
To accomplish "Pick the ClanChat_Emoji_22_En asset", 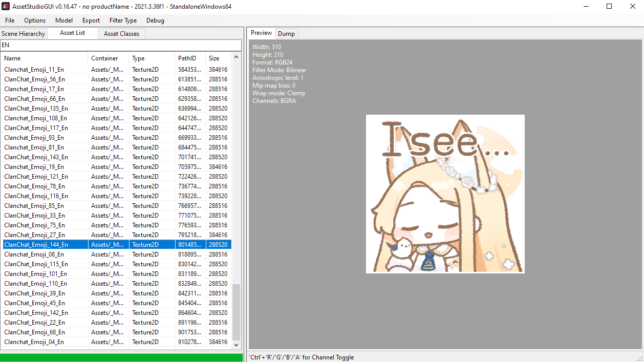I will coord(117,323).
